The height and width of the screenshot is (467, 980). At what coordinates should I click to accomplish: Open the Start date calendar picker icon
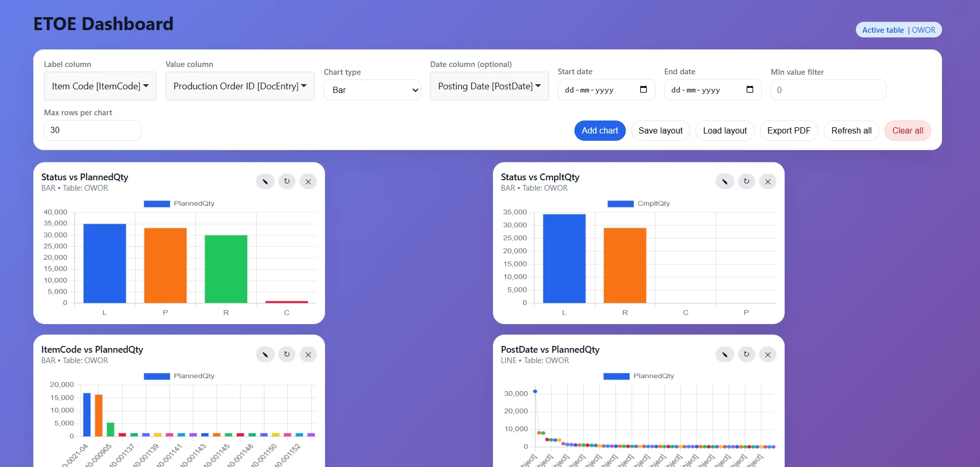(643, 89)
